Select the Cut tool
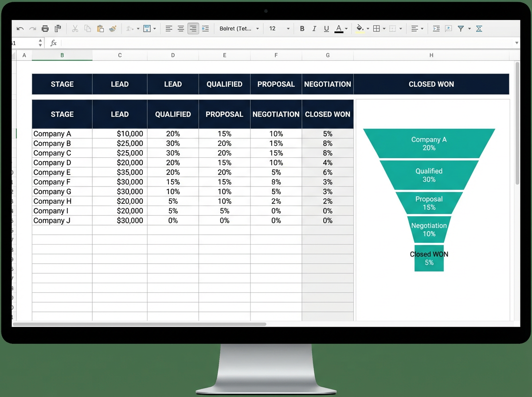This screenshot has height=397, width=532. [x=75, y=28]
